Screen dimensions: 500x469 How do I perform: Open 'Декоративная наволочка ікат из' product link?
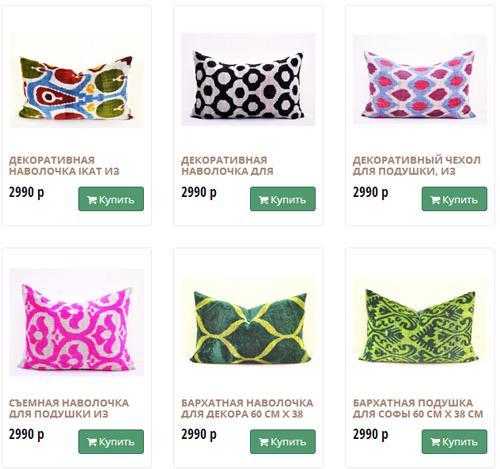pos(64,166)
